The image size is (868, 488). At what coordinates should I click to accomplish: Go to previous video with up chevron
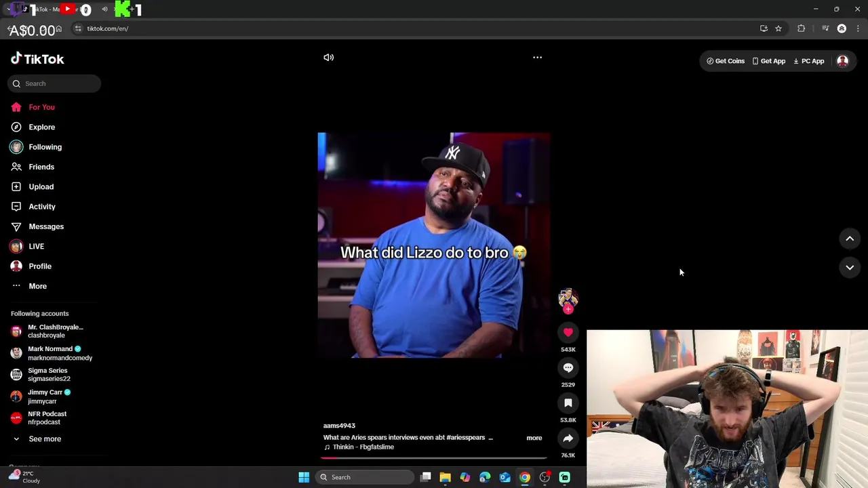(850, 239)
